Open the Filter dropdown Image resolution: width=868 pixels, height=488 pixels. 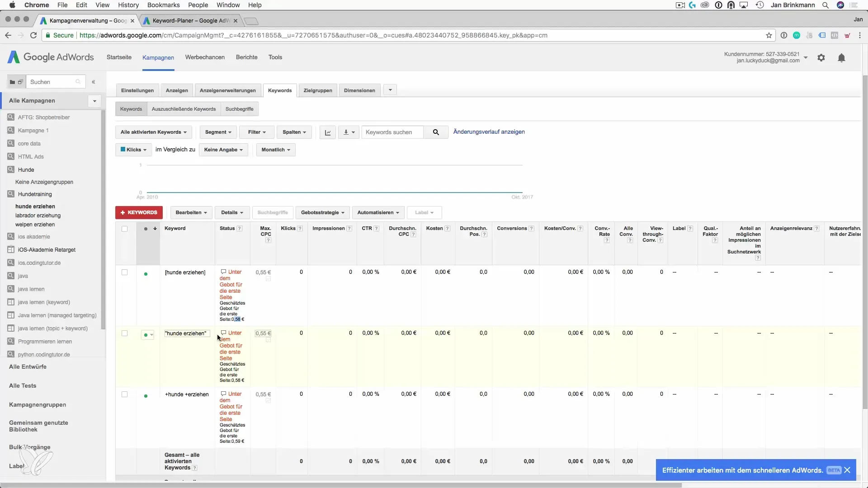[x=257, y=132]
